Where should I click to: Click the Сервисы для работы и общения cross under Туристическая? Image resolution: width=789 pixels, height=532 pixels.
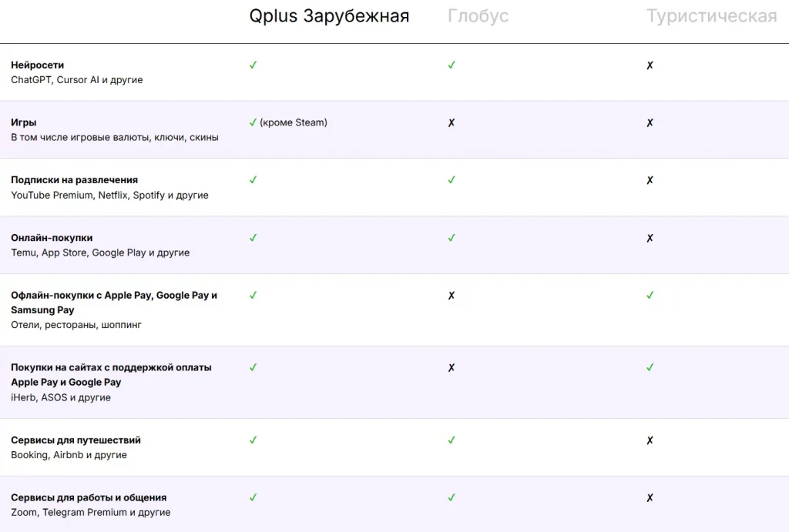click(650, 498)
